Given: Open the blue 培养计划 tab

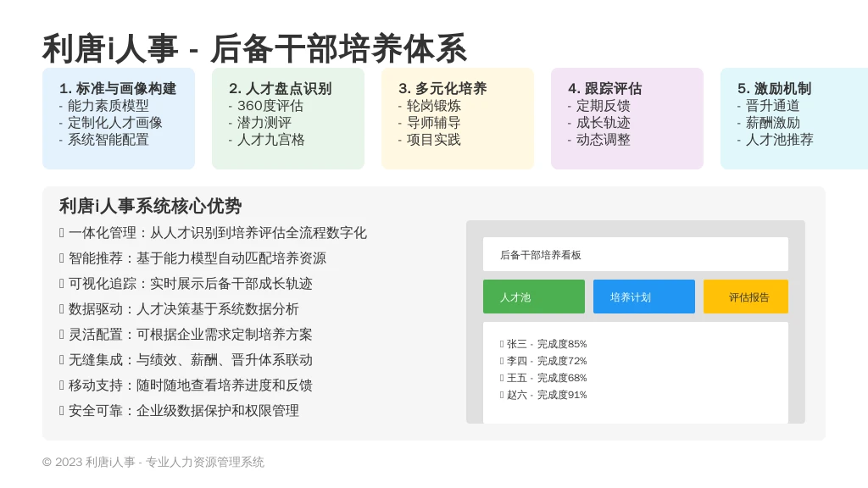Looking at the screenshot, I should pos(644,297).
